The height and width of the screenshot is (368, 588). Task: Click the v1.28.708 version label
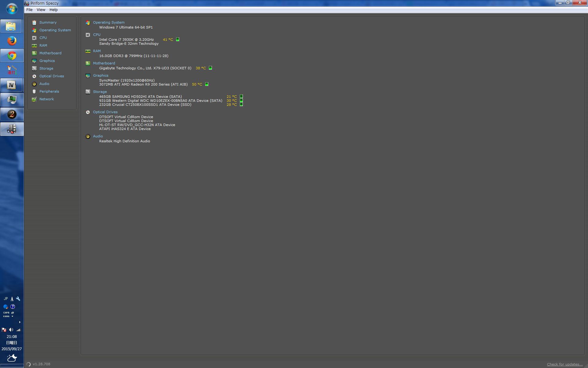pyautogui.click(x=42, y=364)
